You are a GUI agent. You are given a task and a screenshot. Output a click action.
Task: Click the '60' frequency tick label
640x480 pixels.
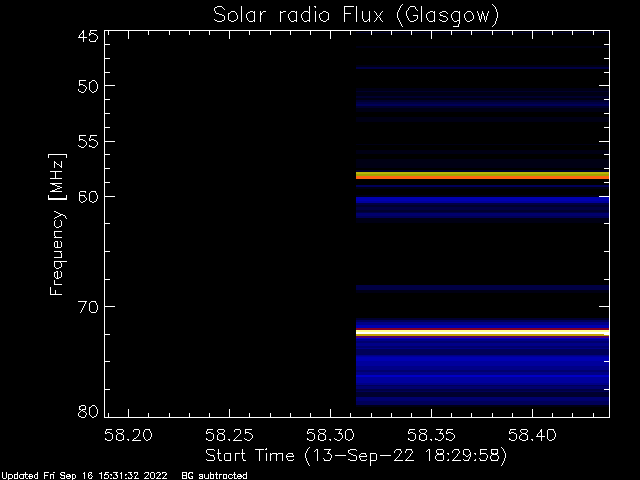click(x=88, y=197)
